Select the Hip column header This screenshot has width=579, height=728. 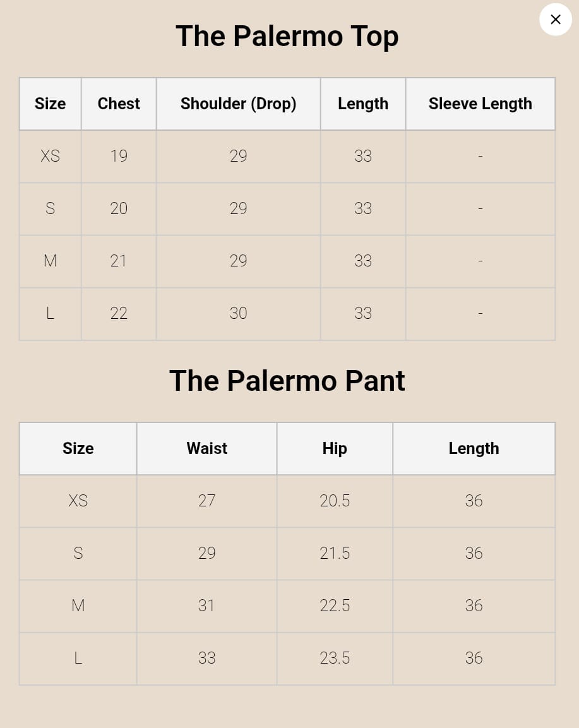335,449
